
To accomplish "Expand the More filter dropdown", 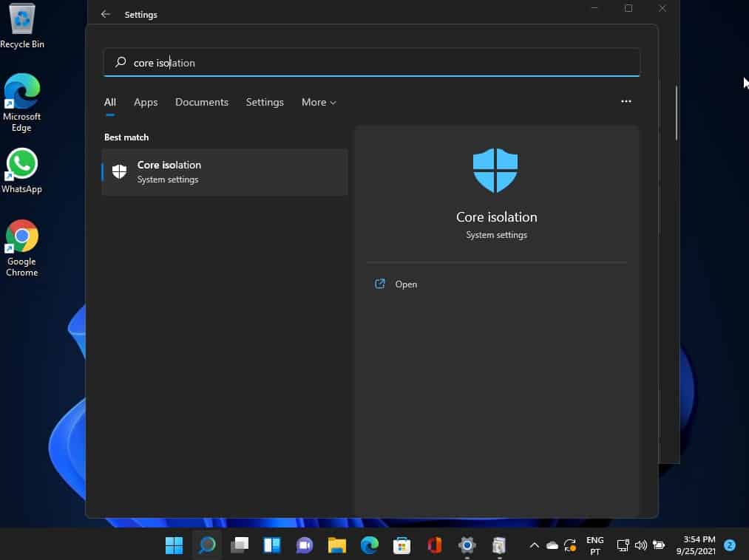I will tap(319, 103).
